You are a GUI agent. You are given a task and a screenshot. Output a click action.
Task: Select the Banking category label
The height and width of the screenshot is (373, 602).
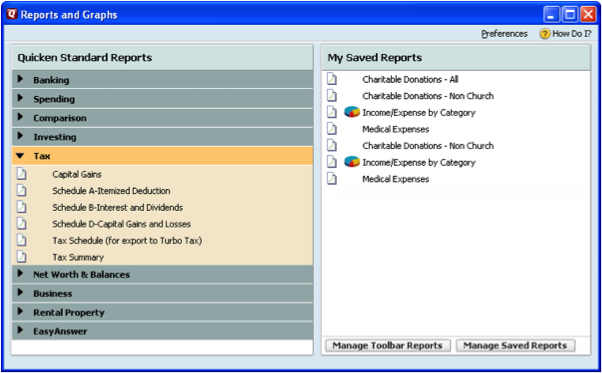point(51,80)
